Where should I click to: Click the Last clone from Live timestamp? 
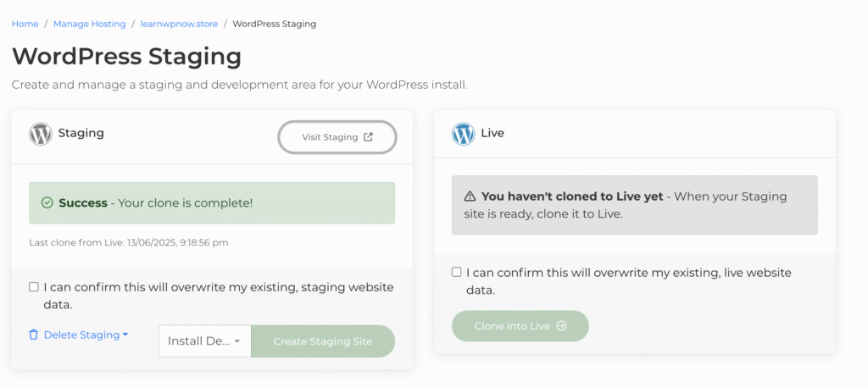tap(128, 242)
